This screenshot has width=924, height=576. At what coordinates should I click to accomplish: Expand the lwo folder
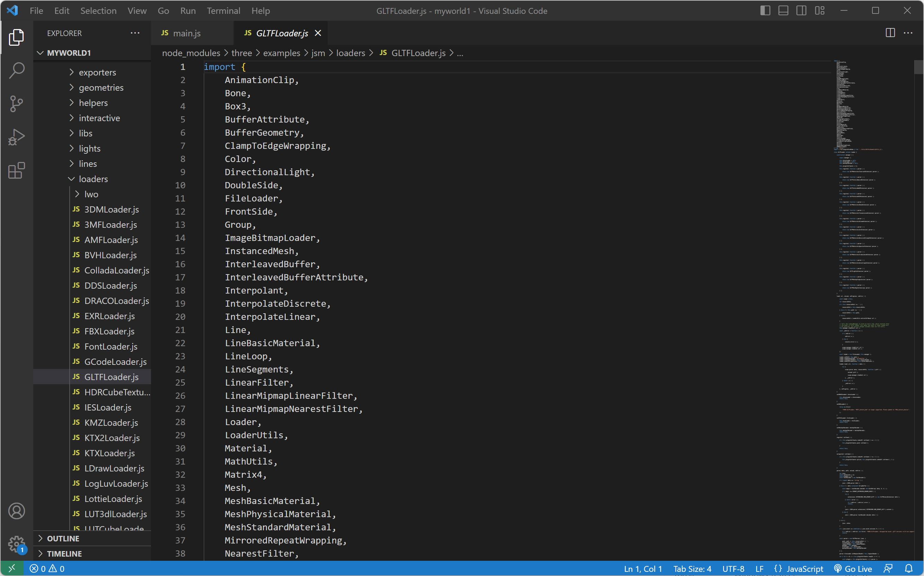click(91, 194)
